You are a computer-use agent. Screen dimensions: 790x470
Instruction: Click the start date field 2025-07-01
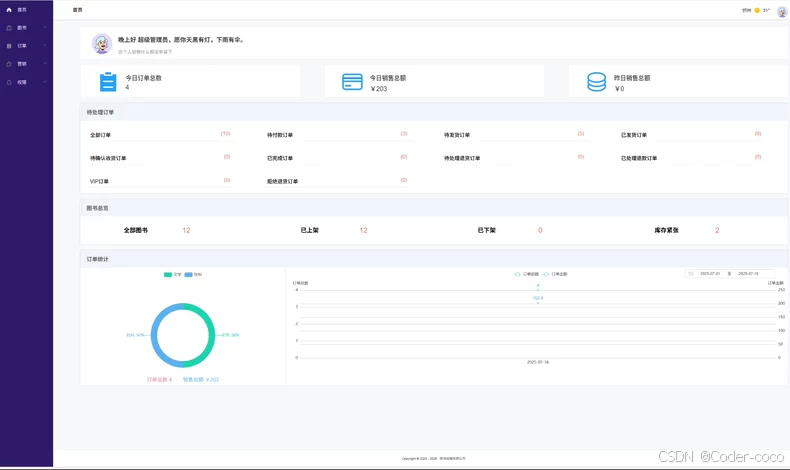point(710,274)
